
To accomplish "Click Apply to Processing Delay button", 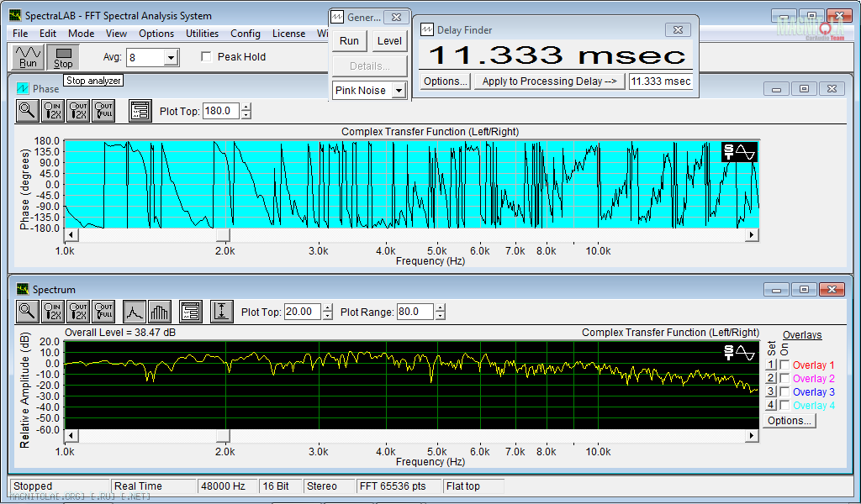I will (x=550, y=81).
